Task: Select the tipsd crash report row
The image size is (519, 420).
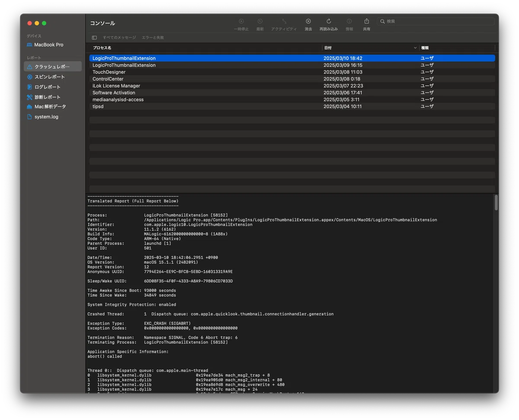Action: pyautogui.click(x=292, y=106)
